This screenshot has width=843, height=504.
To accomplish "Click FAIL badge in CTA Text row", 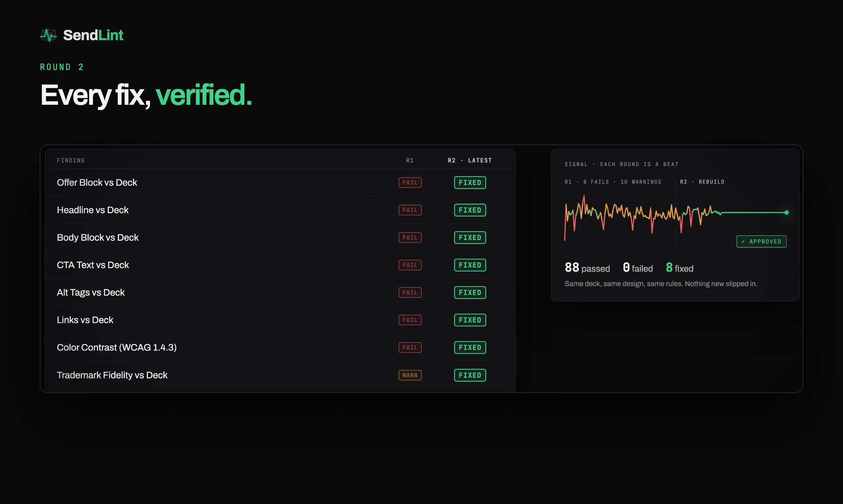I will coord(410,265).
